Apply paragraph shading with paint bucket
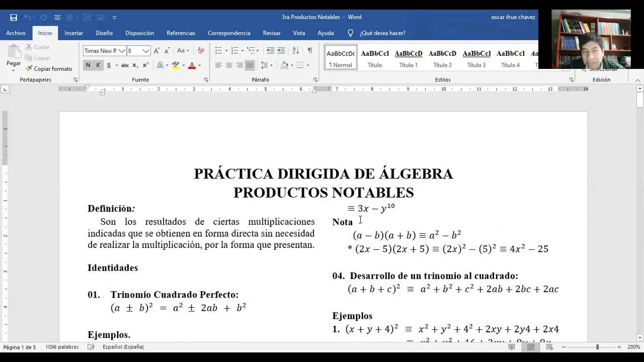Viewport: 644px width, 362px height. (x=284, y=65)
